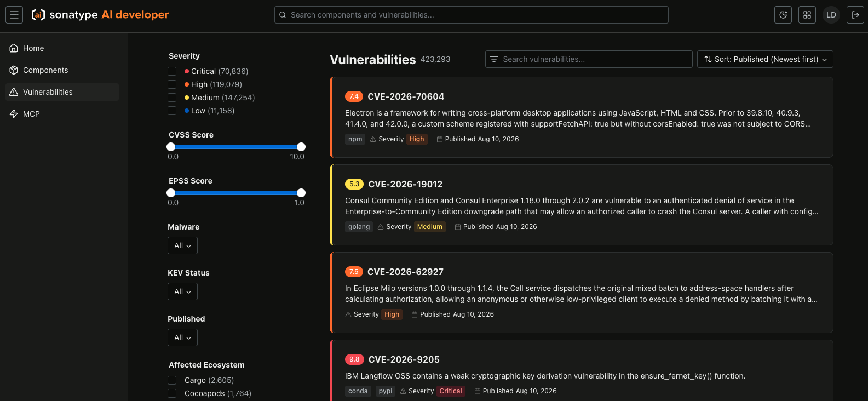Click severity triangle icon on CVE-2026-19012 card

[381, 227]
